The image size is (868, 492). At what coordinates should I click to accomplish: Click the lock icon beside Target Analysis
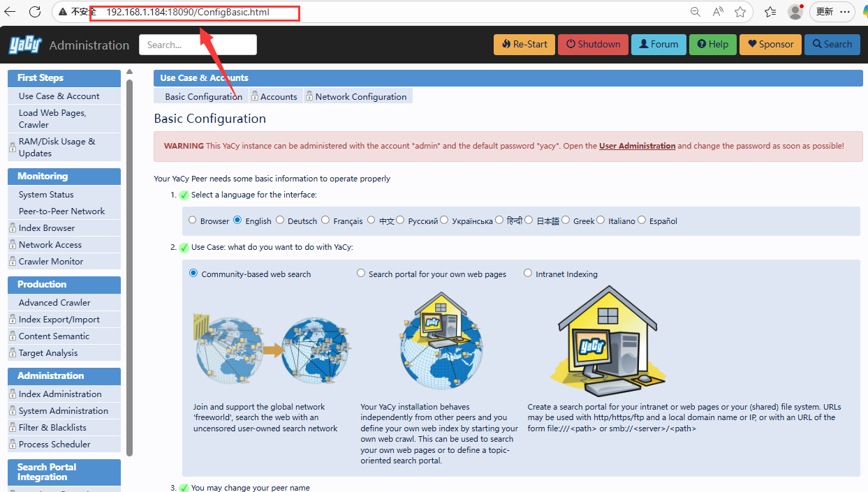pyautogui.click(x=13, y=353)
